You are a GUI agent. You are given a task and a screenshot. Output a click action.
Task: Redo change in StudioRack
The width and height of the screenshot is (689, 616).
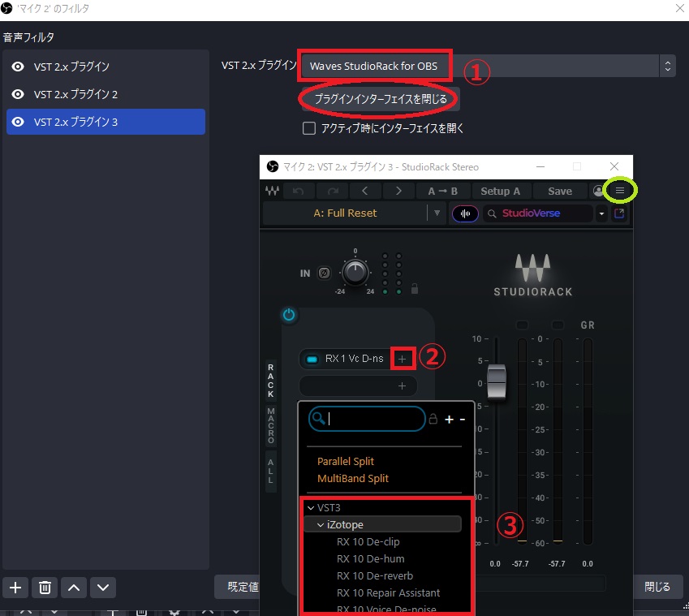click(x=333, y=191)
